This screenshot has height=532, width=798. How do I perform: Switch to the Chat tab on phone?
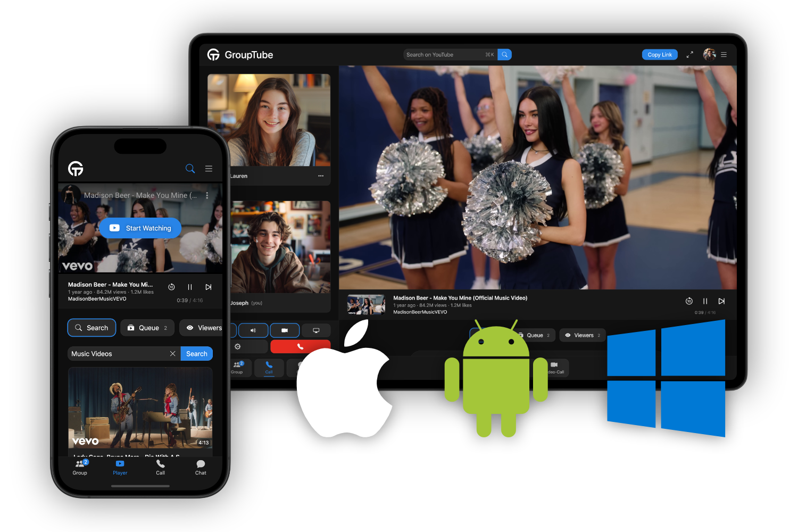click(x=201, y=467)
